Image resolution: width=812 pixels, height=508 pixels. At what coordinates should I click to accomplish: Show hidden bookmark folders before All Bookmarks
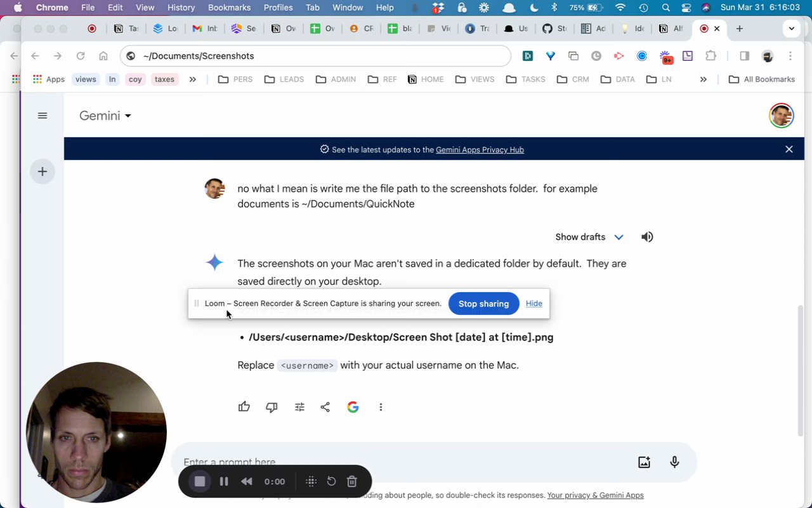[x=703, y=79]
